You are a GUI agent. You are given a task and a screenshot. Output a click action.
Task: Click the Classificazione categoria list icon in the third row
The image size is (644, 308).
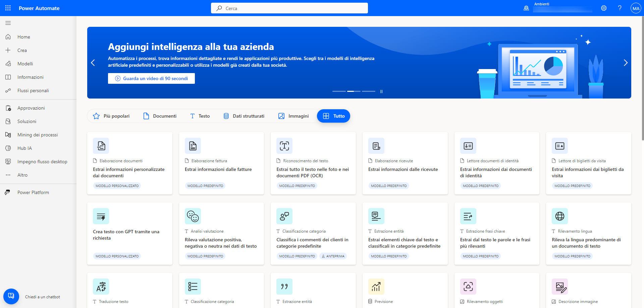[x=193, y=287]
